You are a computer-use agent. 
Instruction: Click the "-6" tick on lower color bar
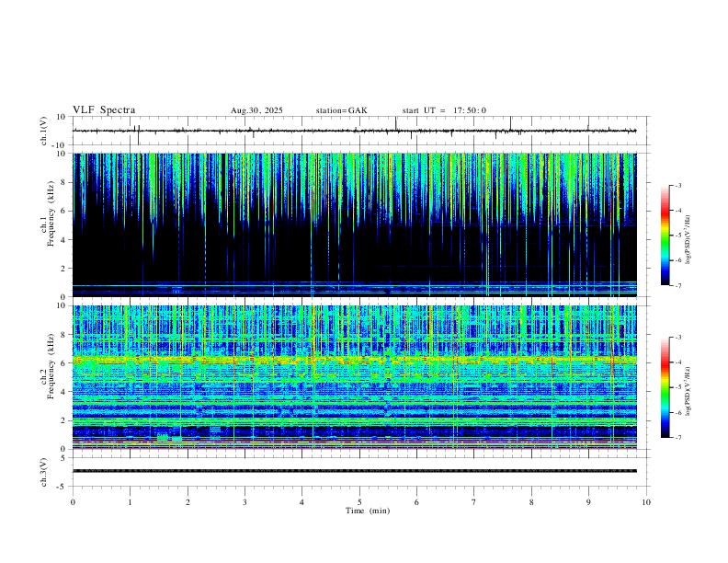point(677,412)
